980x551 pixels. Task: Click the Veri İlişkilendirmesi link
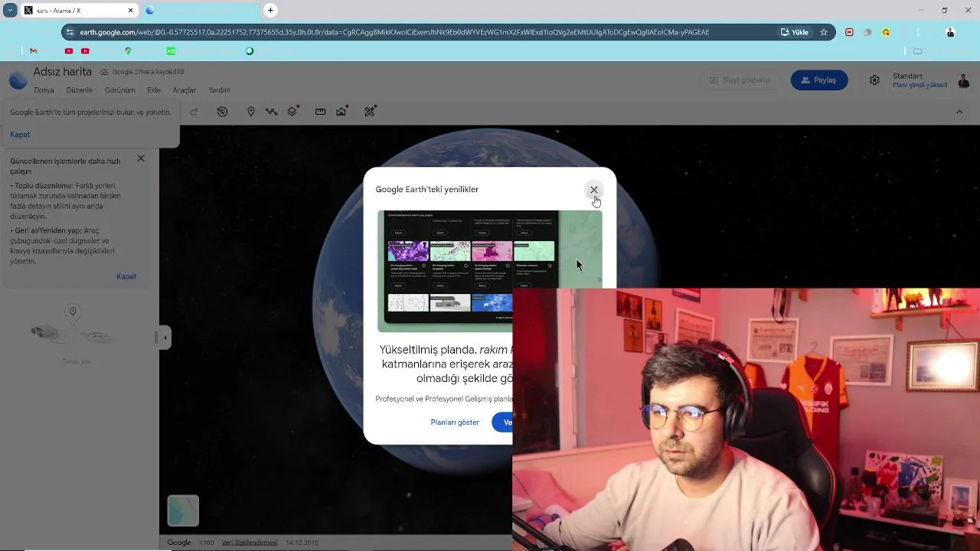click(250, 543)
